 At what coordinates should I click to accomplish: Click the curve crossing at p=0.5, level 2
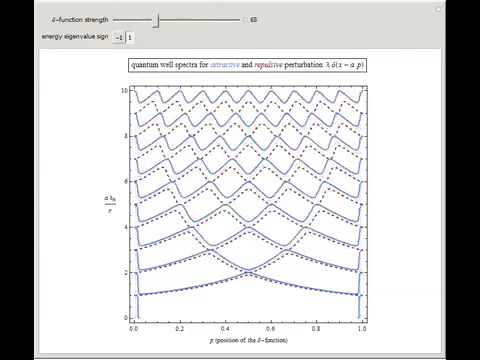point(249,272)
